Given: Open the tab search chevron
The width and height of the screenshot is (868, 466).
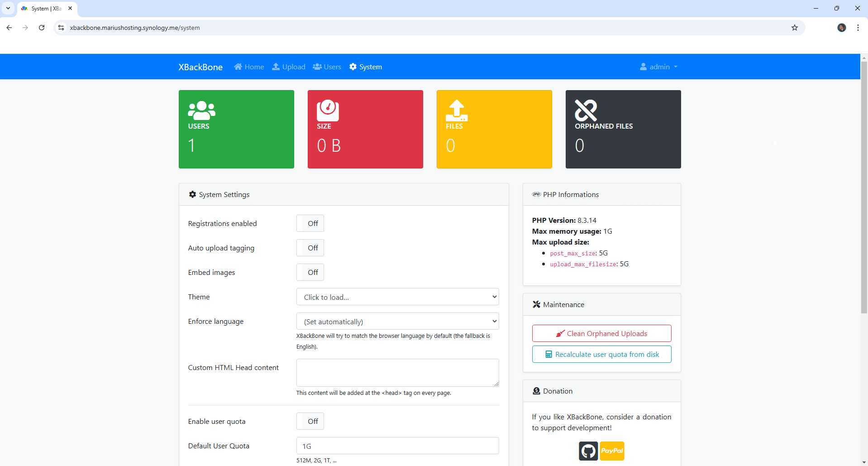Looking at the screenshot, I should pos(8,8).
